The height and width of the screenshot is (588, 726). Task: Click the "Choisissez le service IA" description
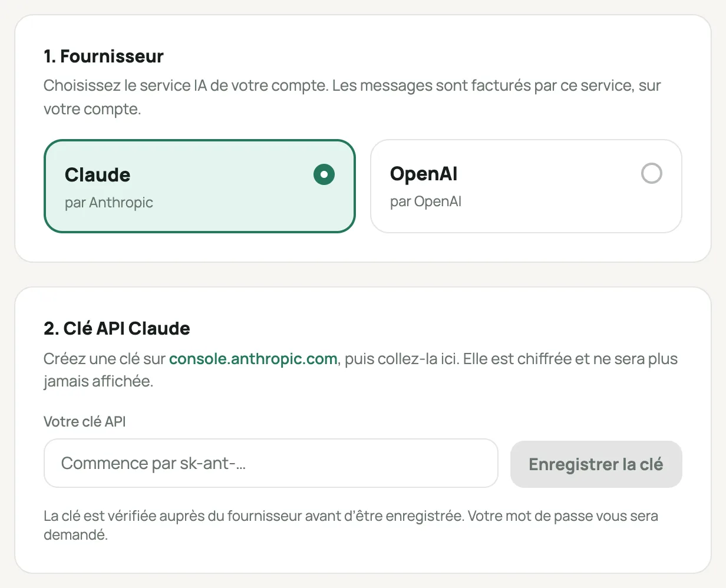[x=352, y=97]
